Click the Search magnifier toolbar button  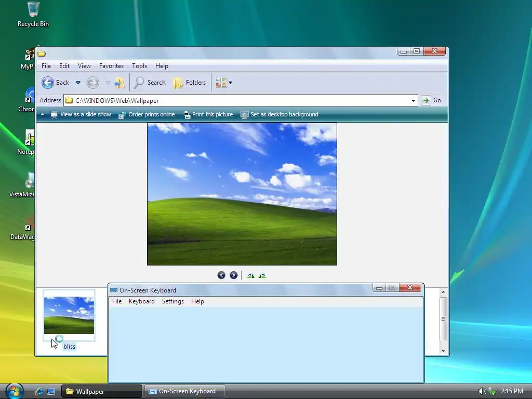point(150,83)
